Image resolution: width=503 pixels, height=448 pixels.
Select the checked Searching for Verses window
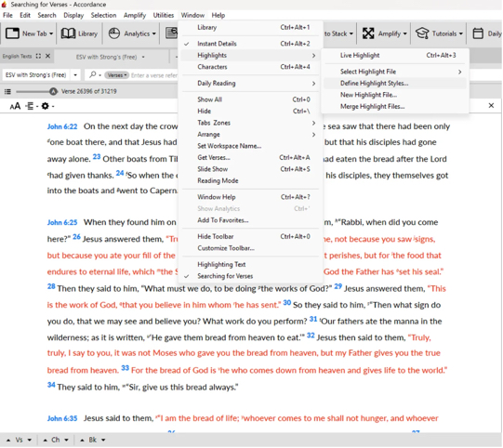tap(250, 276)
